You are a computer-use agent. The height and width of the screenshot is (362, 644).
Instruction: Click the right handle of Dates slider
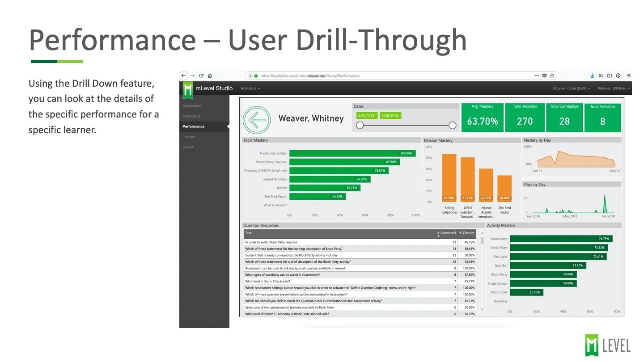pos(452,125)
